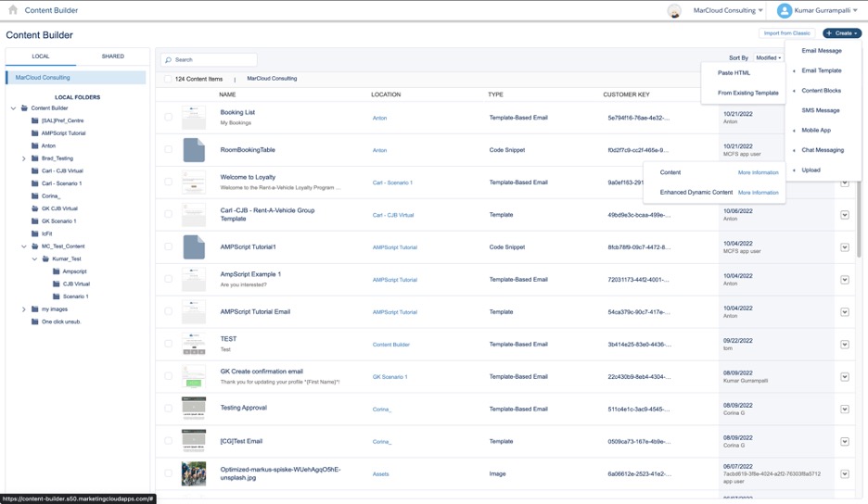This screenshot has width=868, height=504.
Task: Open the One click unsub. folder icon
Action: point(35,322)
